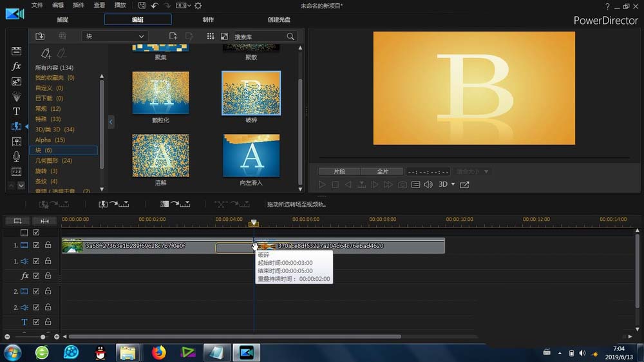
Task: Toggle the storyboard/timeline view icon
Action: click(x=17, y=221)
